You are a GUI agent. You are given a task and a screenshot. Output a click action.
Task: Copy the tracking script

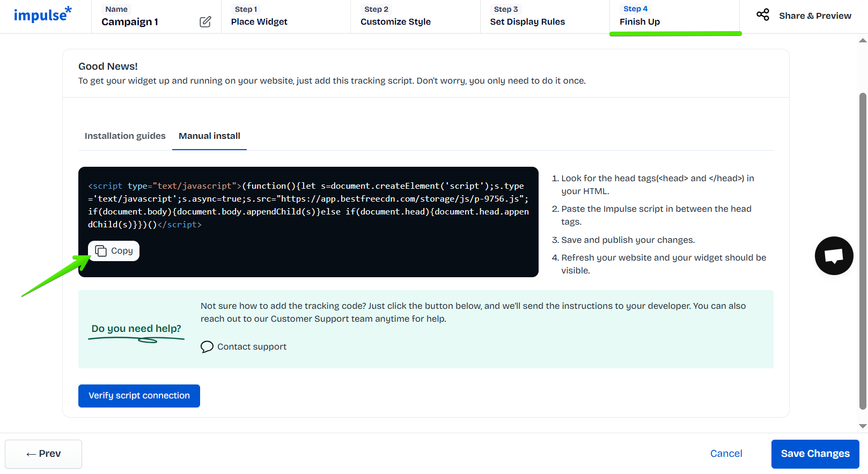114,251
